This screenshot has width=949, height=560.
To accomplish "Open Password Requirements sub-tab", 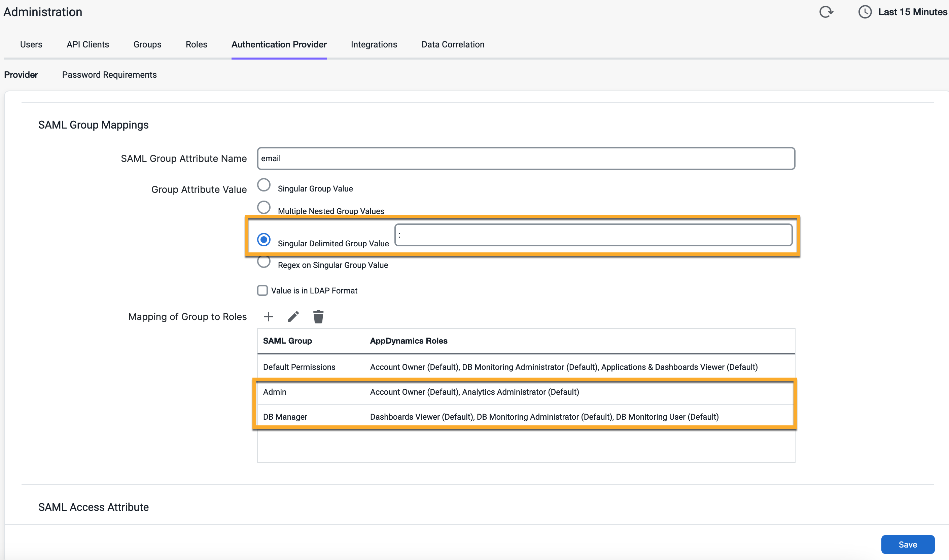I will point(109,75).
